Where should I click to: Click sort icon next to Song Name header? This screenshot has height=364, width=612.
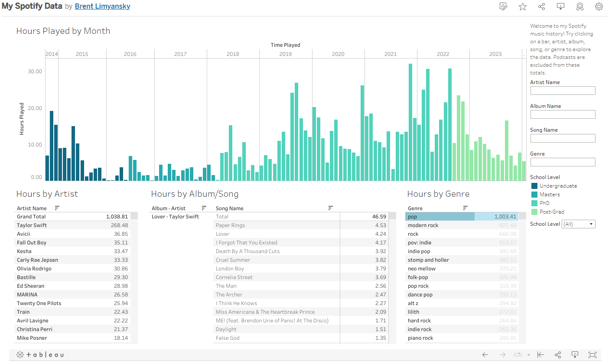coord(331,208)
